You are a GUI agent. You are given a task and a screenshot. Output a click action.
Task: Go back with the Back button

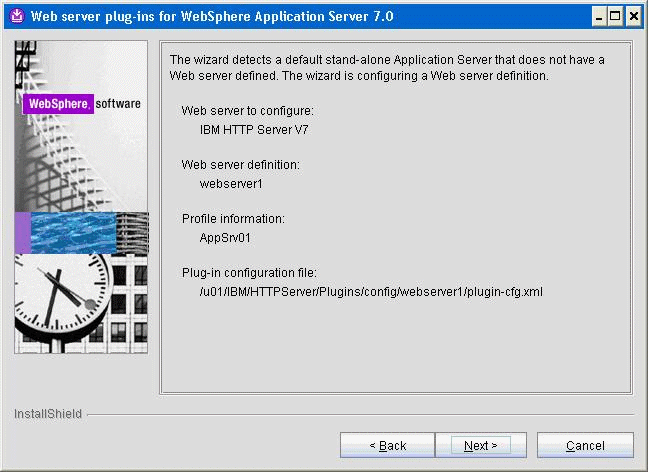[x=387, y=445]
